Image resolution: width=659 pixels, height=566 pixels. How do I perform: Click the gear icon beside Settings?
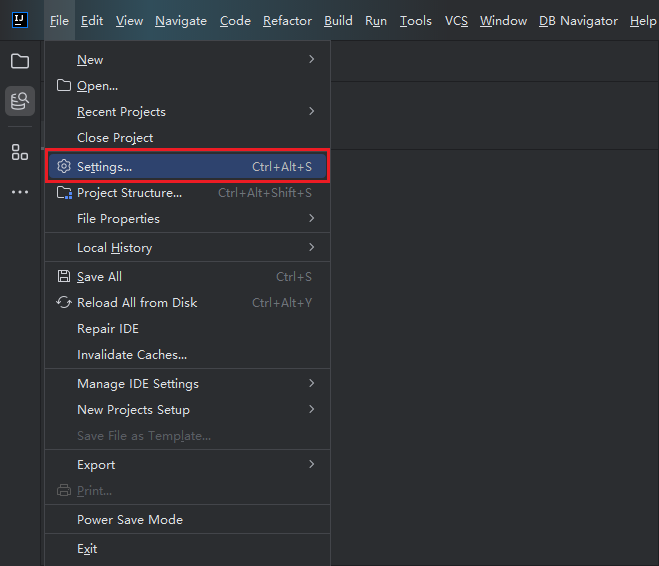point(64,166)
